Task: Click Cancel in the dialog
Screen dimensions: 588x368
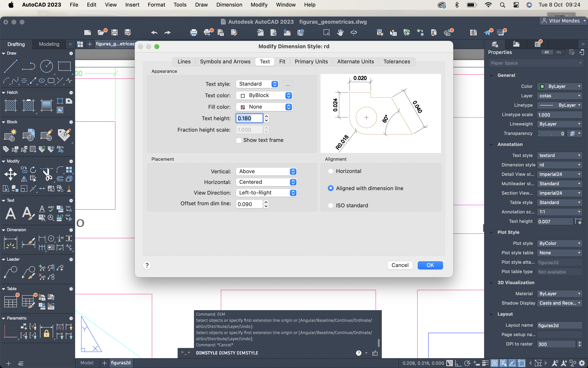Action: (x=400, y=265)
